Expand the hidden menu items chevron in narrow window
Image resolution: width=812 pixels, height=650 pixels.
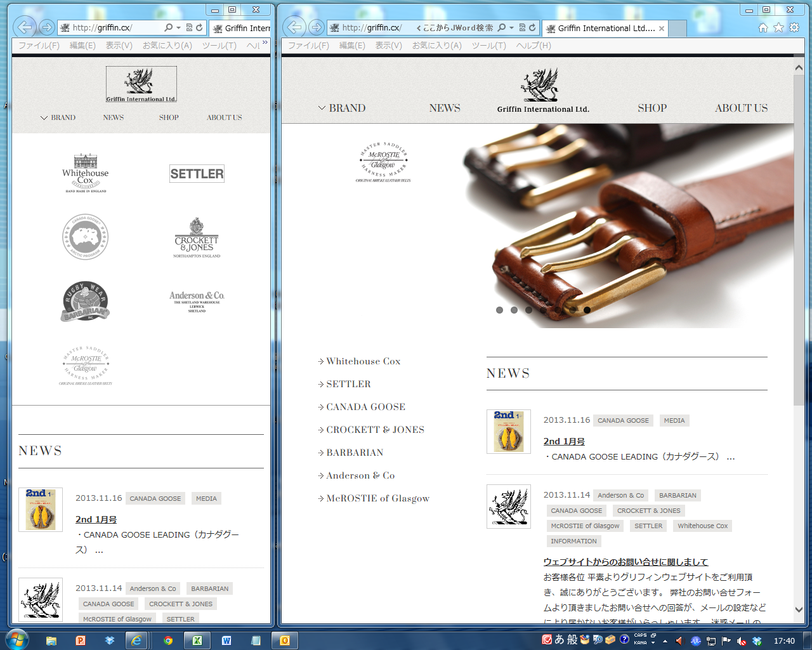pos(265,43)
